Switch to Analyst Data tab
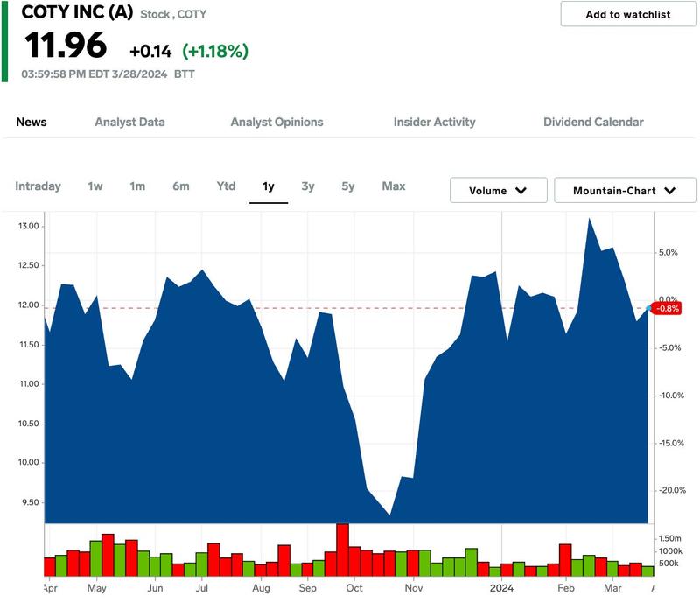The width and height of the screenshot is (700, 610). 129,122
